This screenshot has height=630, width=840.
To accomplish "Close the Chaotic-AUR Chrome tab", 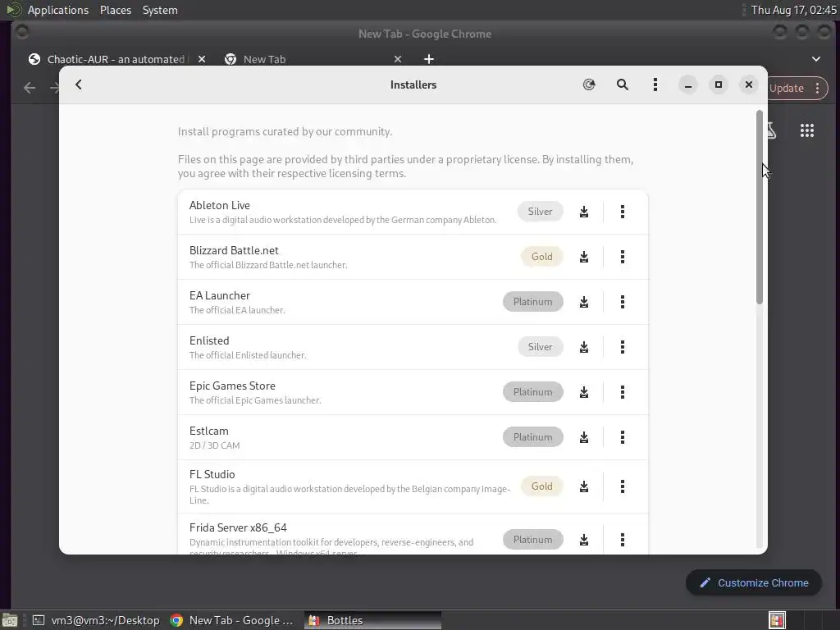I will [202, 59].
